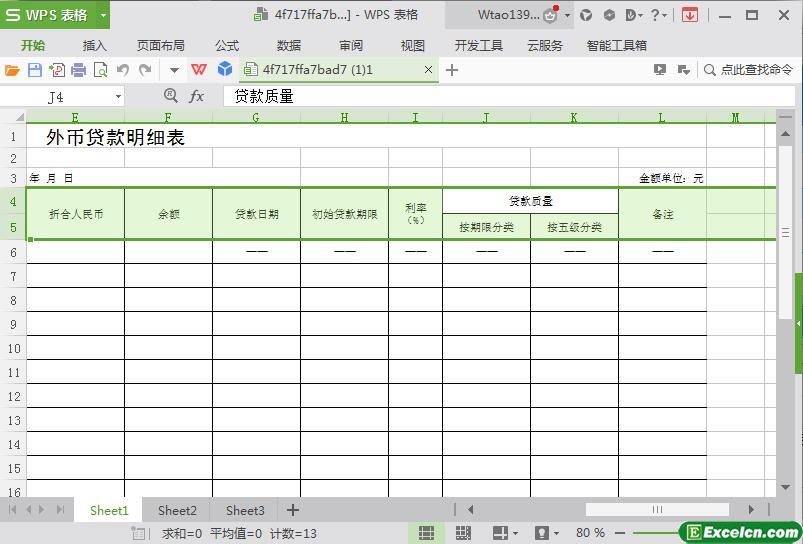This screenshot has height=544, width=803.
Task: Select column G header
Action: pyautogui.click(x=256, y=117)
